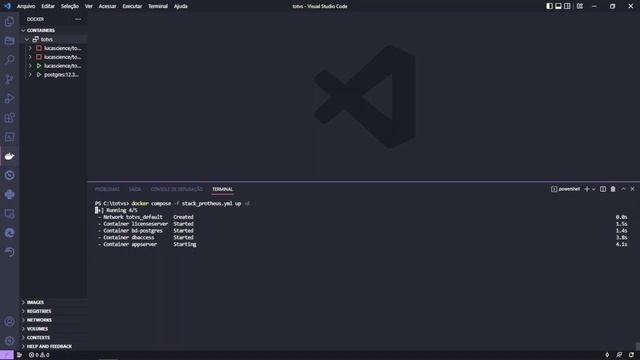This screenshot has width=640, height=360.
Task: Select the powershell terminal label
Action: pos(565,189)
